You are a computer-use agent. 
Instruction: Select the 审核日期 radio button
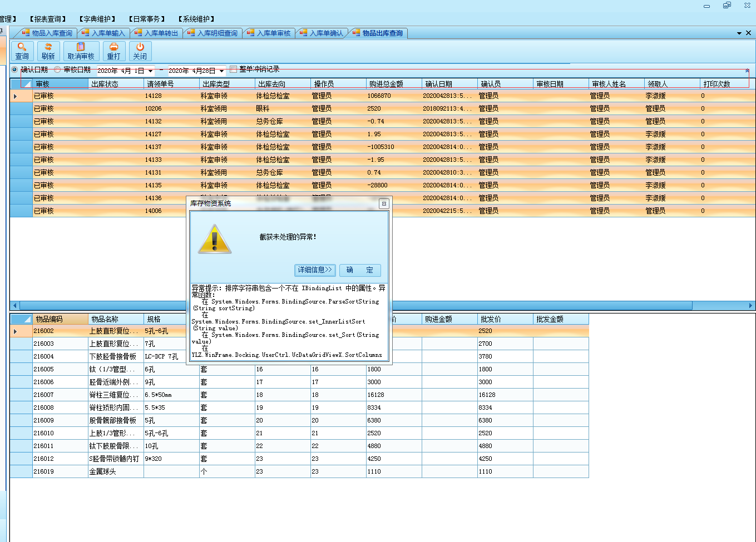tap(57, 69)
